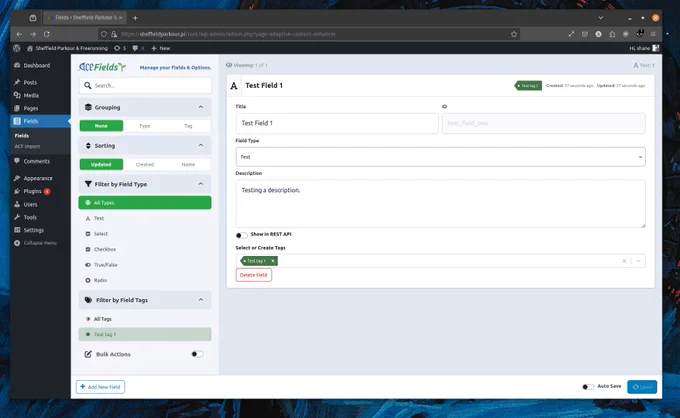Sort by Name
Screen dimensions: 680x418
coord(188,164)
